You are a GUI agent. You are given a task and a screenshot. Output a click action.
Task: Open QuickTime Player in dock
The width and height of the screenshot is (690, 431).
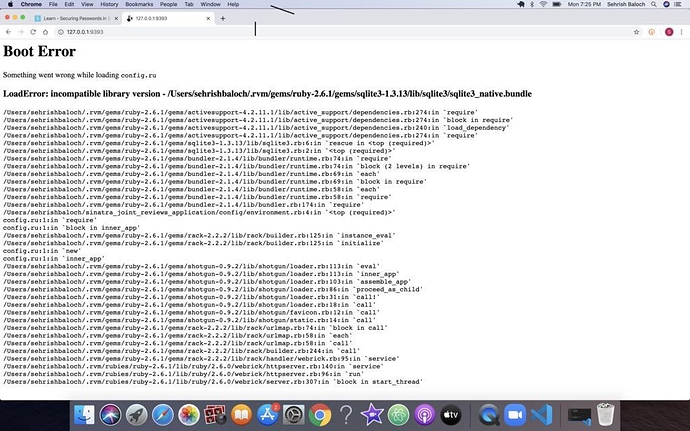pos(489,415)
